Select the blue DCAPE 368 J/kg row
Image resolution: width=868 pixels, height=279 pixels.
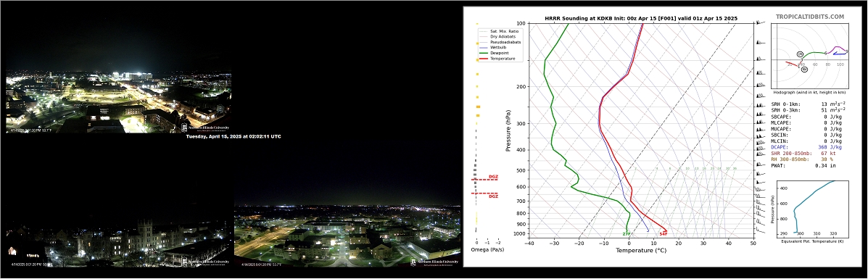pyautogui.click(x=806, y=147)
